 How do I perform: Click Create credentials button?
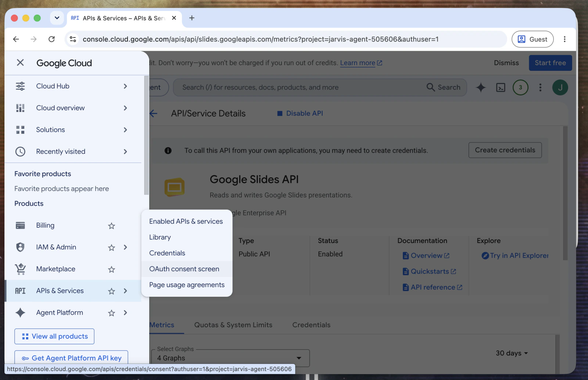tap(505, 150)
